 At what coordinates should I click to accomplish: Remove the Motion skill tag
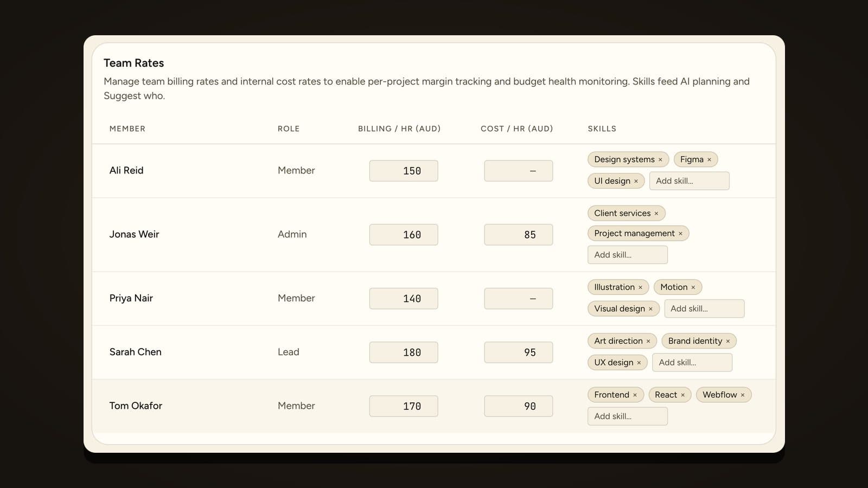693,287
